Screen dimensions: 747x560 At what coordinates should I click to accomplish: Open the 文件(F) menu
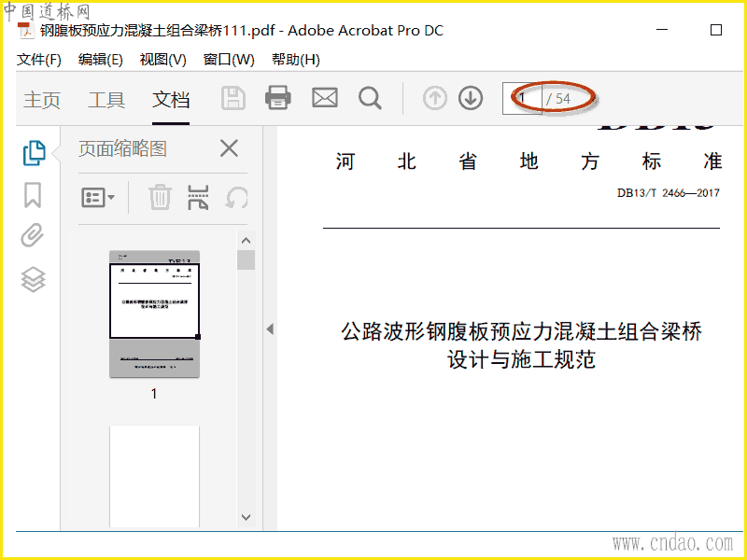[39, 60]
